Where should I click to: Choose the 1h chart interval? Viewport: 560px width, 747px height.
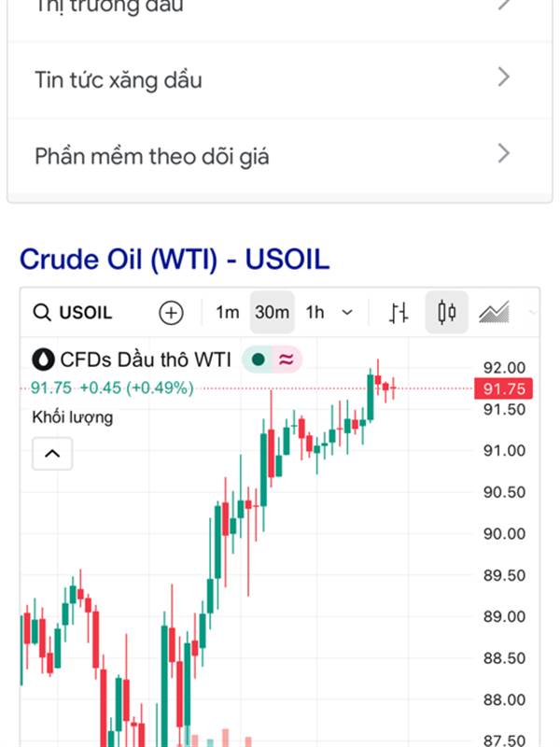click(x=315, y=313)
